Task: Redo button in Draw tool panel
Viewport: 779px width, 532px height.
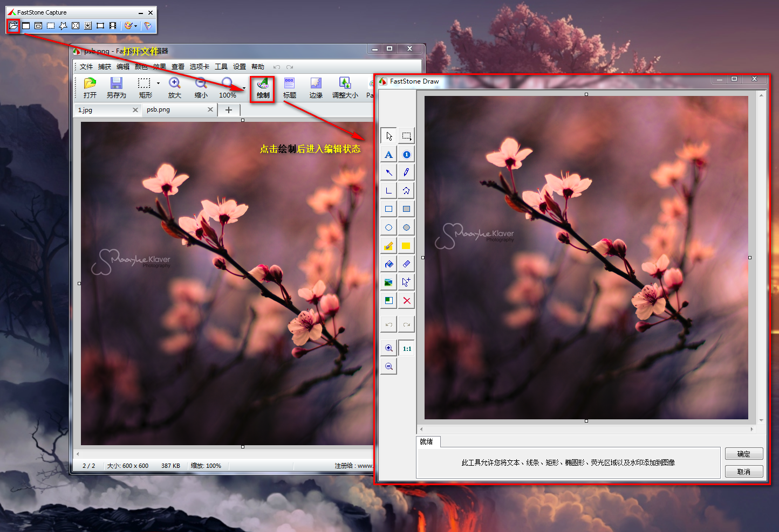Action: [406, 324]
